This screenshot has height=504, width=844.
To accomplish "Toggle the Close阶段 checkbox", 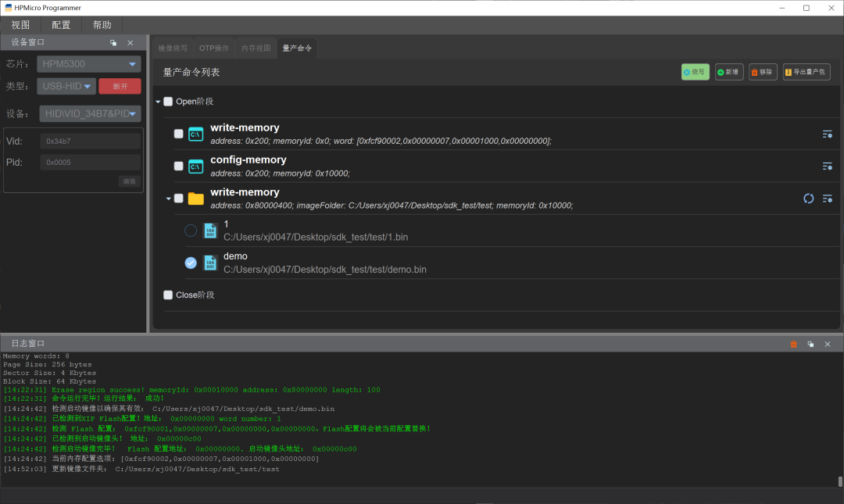I will tap(168, 295).
